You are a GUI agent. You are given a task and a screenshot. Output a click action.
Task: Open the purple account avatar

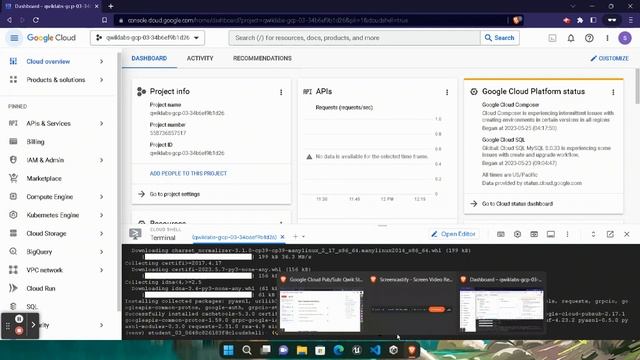pyautogui.click(x=625, y=38)
